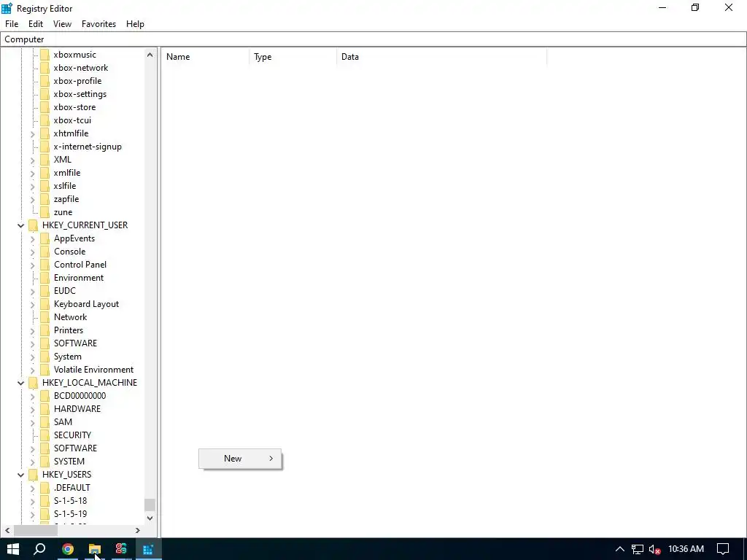
Task: Click the xbox-network folder icon
Action: 44,68
